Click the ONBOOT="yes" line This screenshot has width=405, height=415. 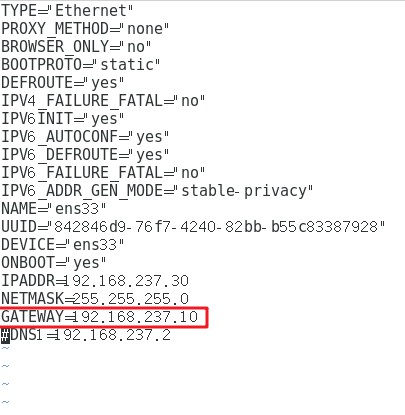54,262
